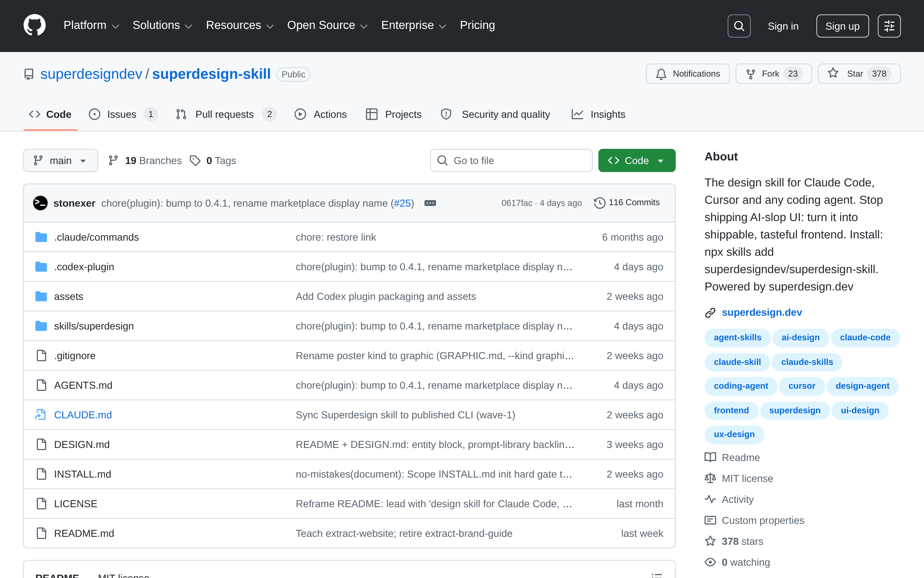Open commit hash 0617fac
924x578 pixels.
click(x=517, y=203)
